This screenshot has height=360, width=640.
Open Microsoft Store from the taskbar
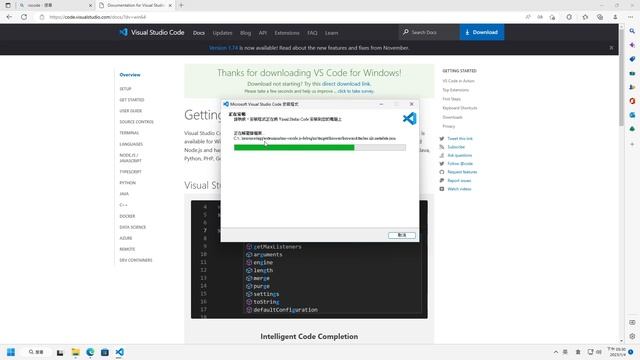[104, 352]
